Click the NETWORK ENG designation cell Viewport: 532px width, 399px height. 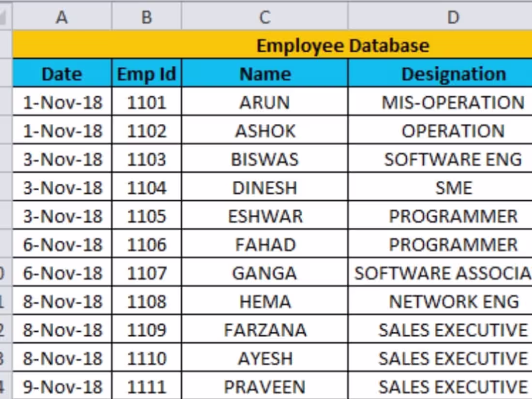pyautogui.click(x=453, y=301)
